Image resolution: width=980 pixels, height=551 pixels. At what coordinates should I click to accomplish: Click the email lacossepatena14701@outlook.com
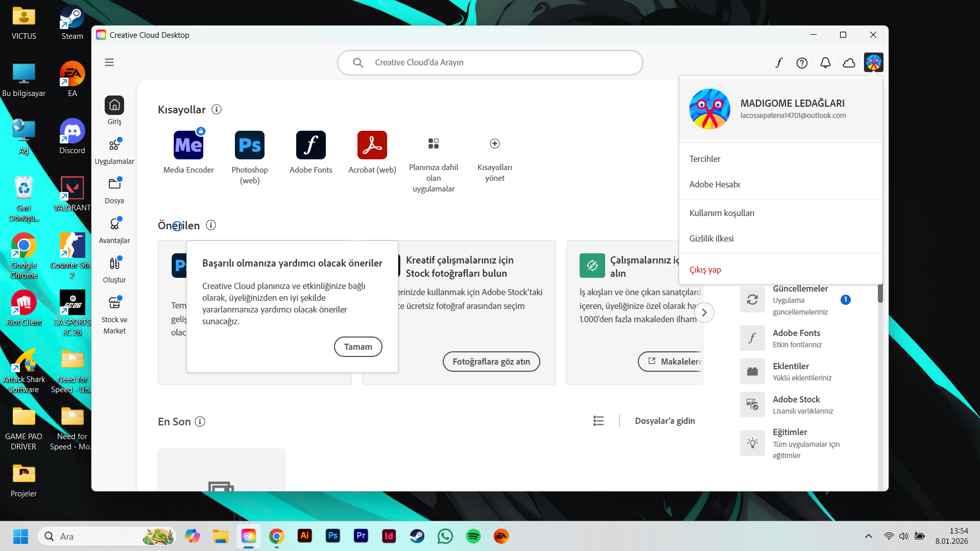tap(793, 115)
